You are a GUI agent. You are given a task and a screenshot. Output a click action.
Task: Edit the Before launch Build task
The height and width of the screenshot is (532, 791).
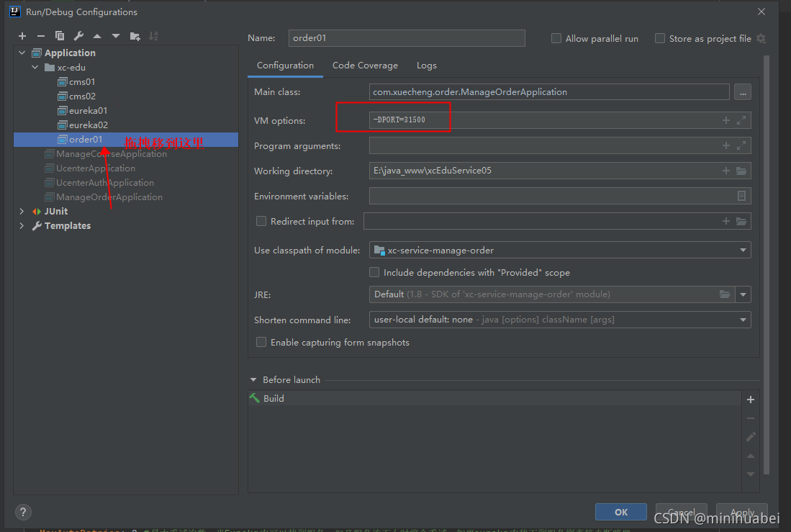click(x=751, y=437)
